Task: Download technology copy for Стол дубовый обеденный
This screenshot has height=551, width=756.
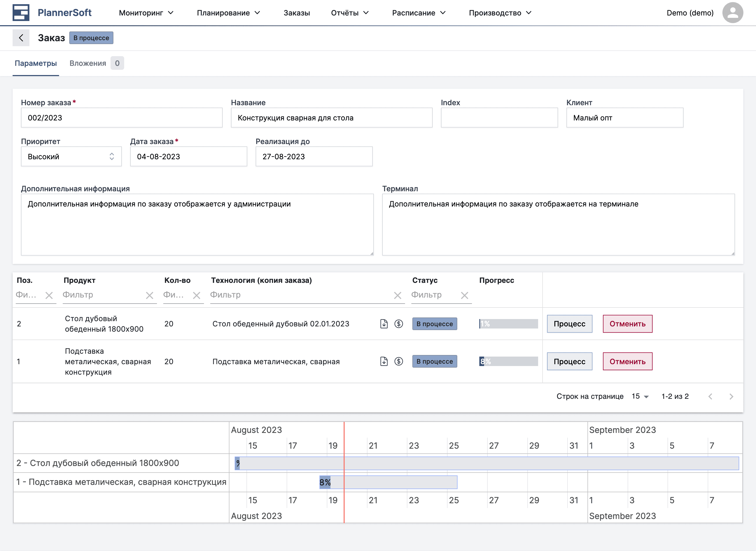Action: (384, 324)
